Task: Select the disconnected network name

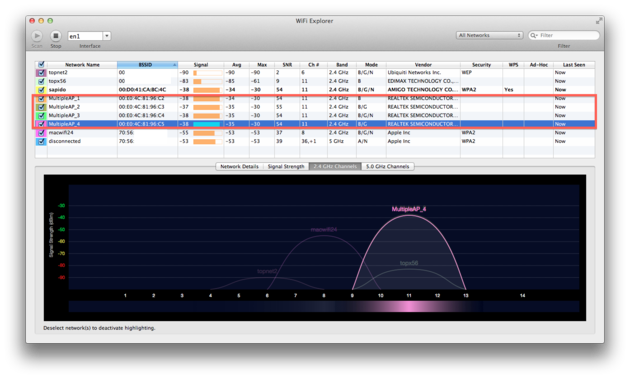Action: click(x=65, y=141)
